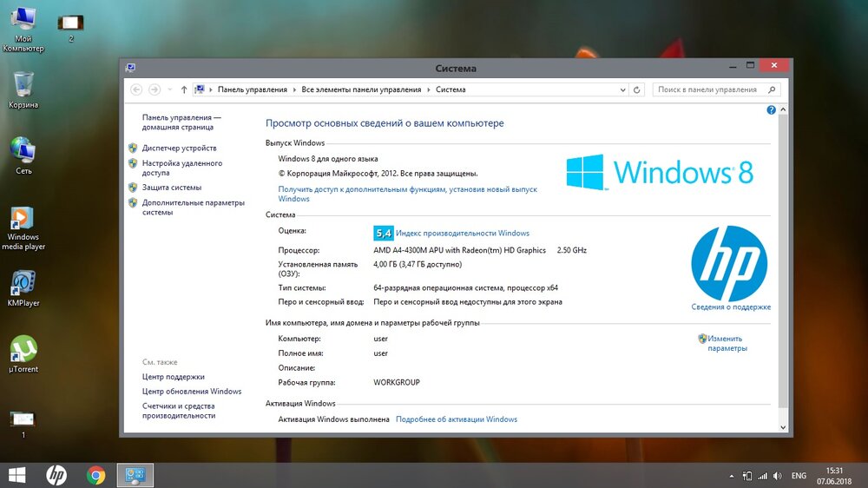This screenshot has height=488, width=868.
Task: Open Диспетчер устройств
Action: point(180,148)
